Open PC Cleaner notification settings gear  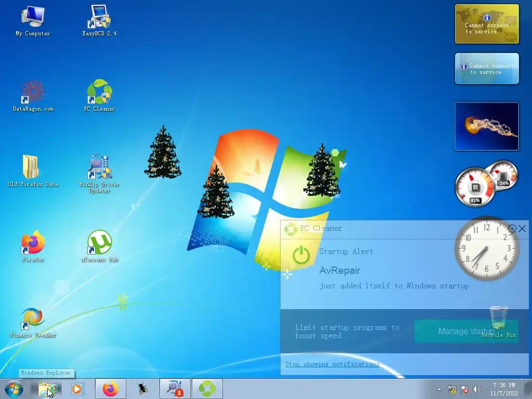click(x=512, y=229)
